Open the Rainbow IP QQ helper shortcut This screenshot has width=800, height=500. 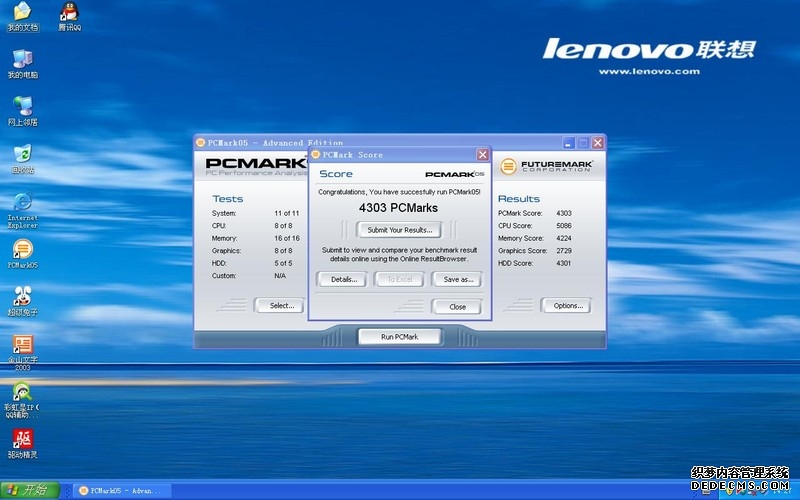[21, 401]
